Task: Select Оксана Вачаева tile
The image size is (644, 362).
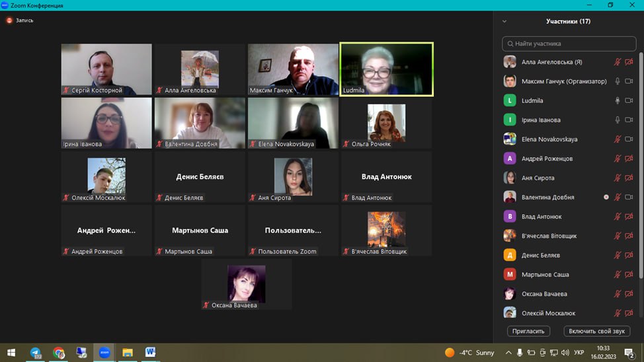Action: [247, 285]
